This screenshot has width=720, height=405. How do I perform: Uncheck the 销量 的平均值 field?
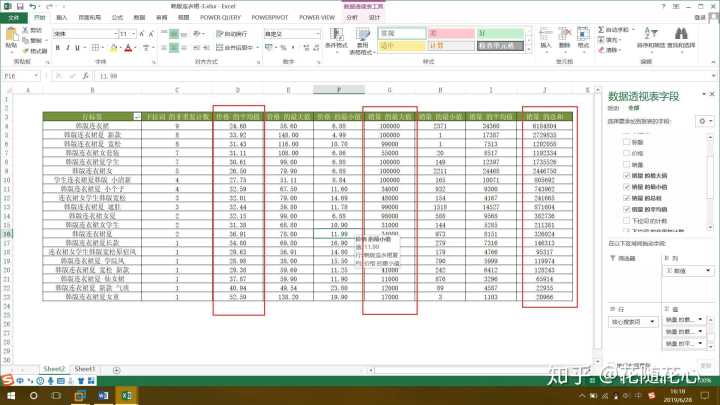coord(626,209)
